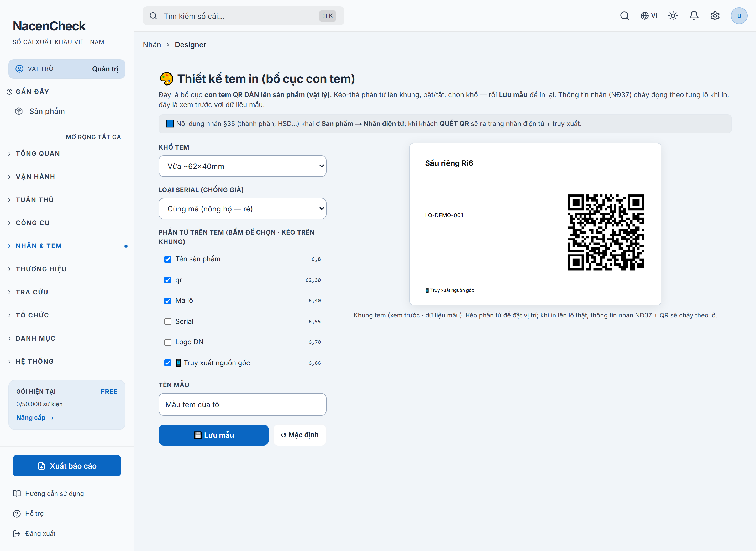Open the settings gear icon
This screenshot has width=756, height=551.
pyautogui.click(x=715, y=16)
